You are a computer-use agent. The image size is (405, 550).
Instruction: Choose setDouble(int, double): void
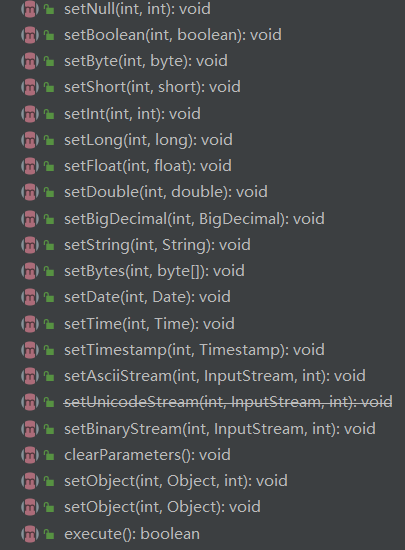point(166,192)
